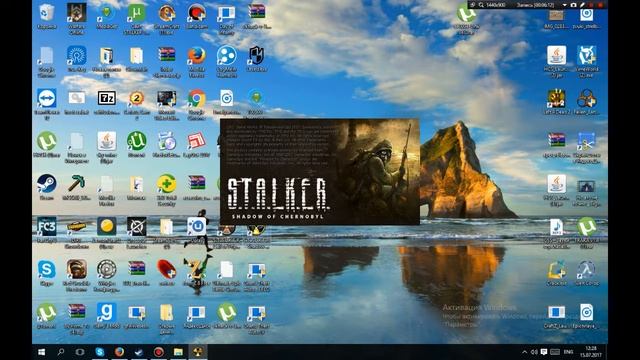Launch the Snipping Tool scissors shortcut

tap(586, 142)
